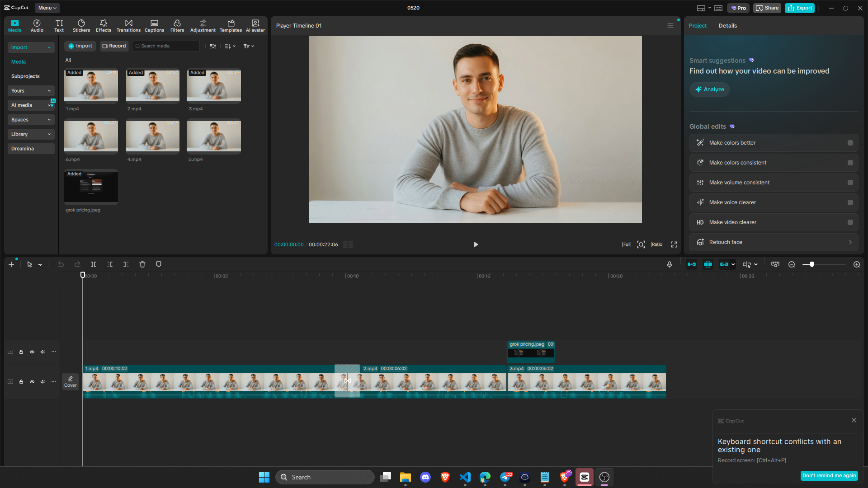Click the Export button
The image size is (868, 488).
click(800, 8)
